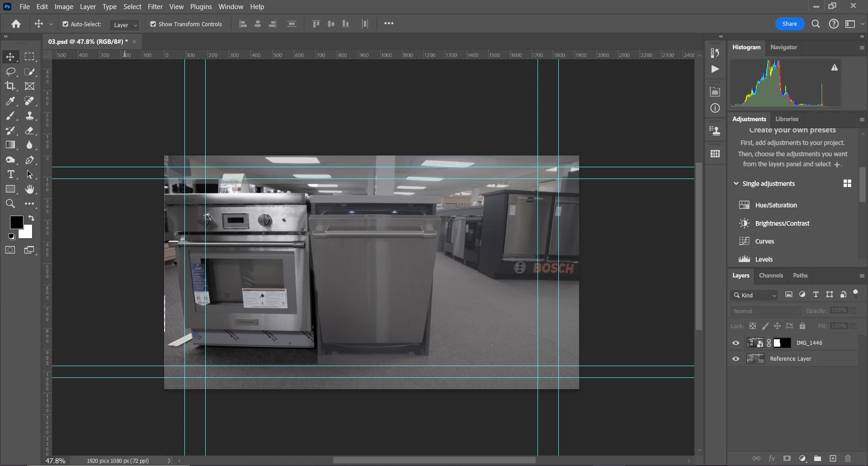The image size is (868, 466).
Task: Switch to the Channels tab
Action: [x=771, y=275]
